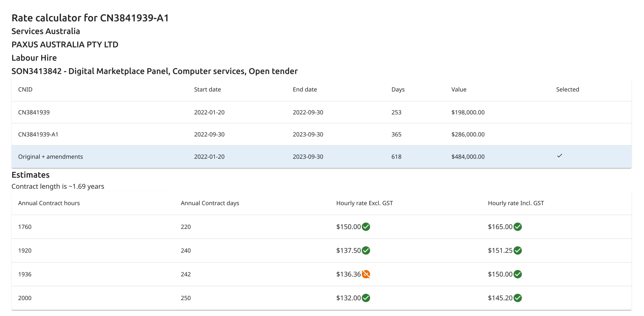The width and height of the screenshot is (644, 316).
Task: Click the Annual Contract hours header
Action: point(49,203)
